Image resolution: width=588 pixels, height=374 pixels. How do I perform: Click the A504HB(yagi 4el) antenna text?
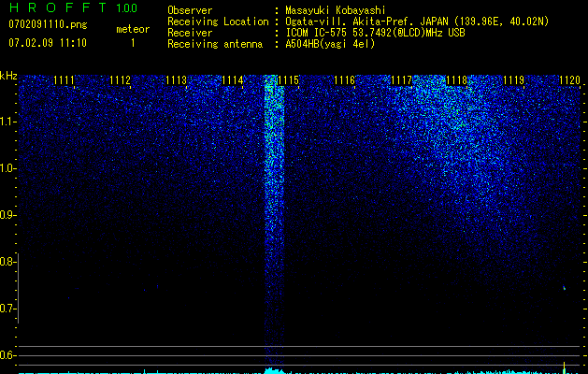point(330,44)
